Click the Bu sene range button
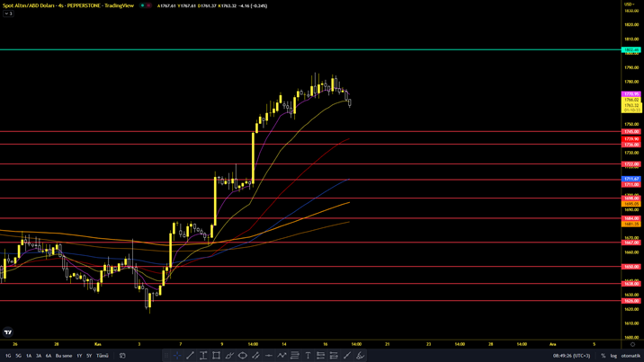 (x=64, y=356)
